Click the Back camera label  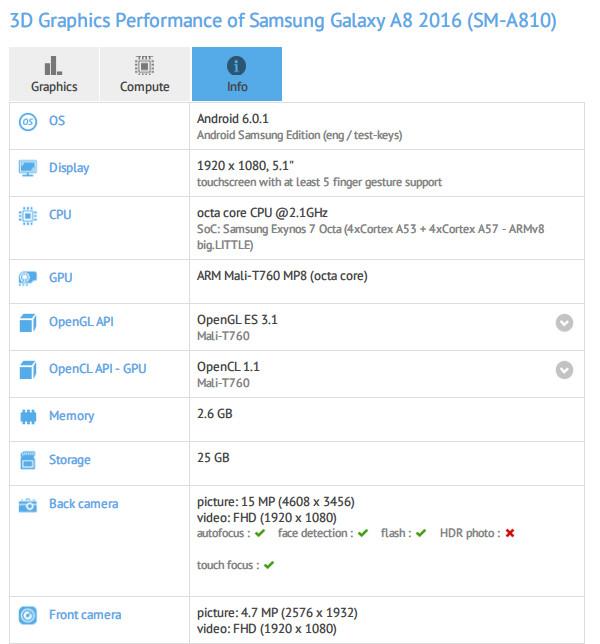[84, 504]
